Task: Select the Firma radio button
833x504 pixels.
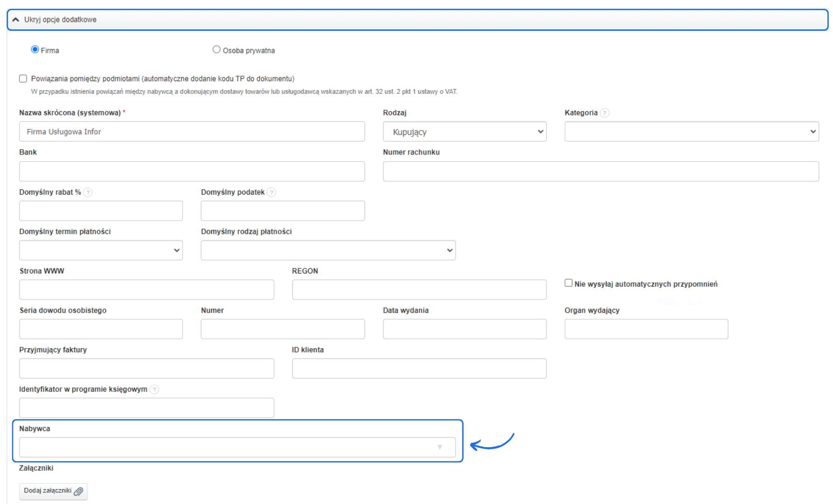Action: point(35,49)
